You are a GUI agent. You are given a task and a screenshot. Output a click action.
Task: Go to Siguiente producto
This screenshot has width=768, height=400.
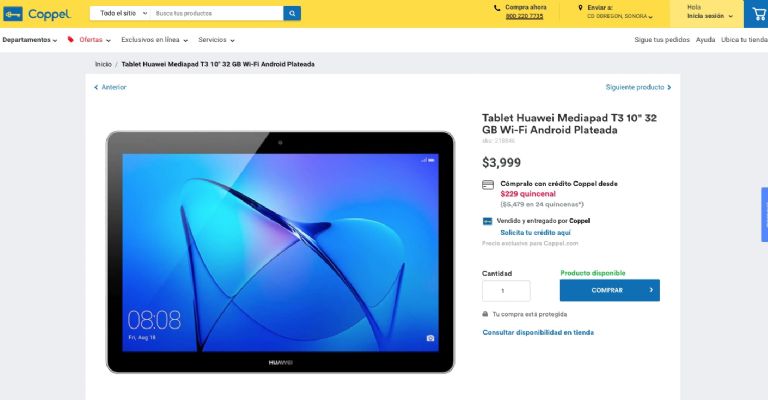(x=638, y=87)
